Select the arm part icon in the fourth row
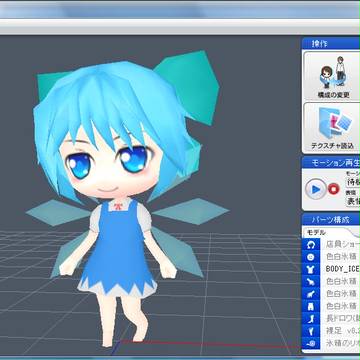 click(311, 282)
